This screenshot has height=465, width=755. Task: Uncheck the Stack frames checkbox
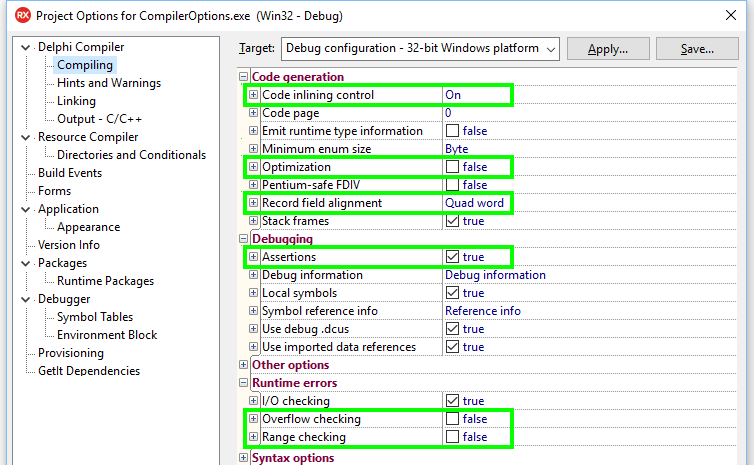coord(452,220)
